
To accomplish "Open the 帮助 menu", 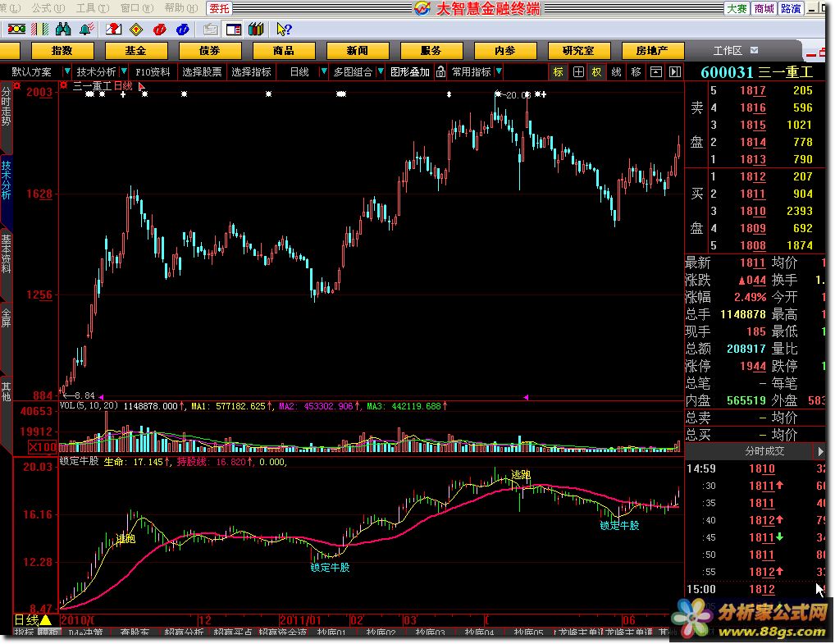I will [180, 8].
